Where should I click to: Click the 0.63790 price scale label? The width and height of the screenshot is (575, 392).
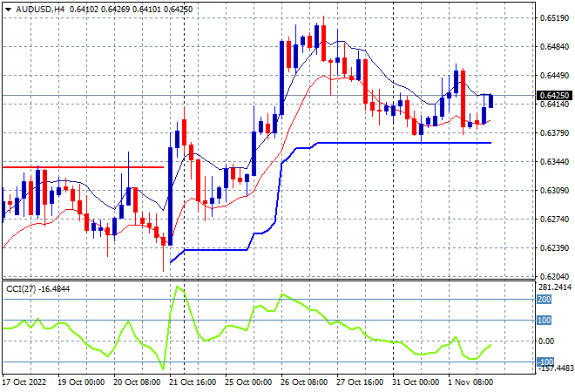[x=554, y=132]
